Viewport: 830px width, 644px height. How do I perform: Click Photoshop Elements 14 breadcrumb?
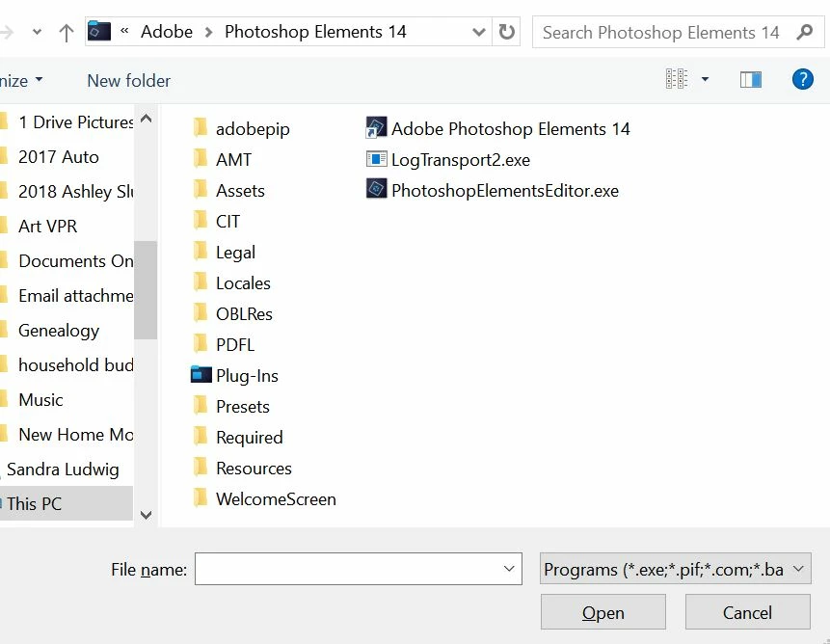(315, 32)
